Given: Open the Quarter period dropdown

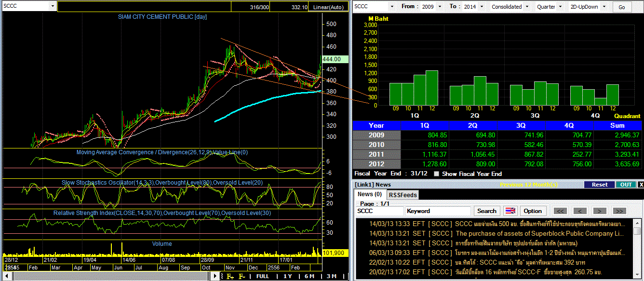Looking at the screenshot, I should coord(560,7).
